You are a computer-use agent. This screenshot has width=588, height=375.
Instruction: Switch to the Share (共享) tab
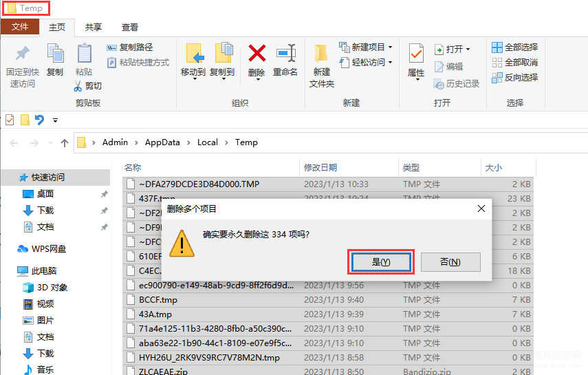93,27
